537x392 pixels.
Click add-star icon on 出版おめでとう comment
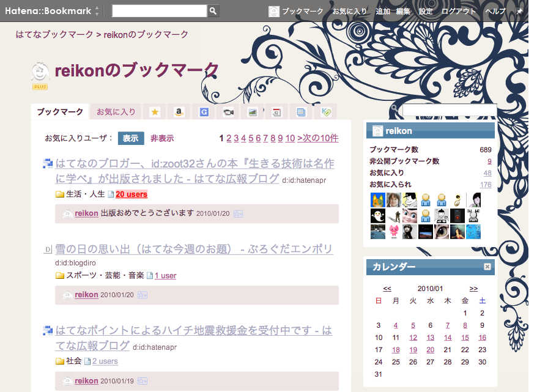tap(238, 214)
